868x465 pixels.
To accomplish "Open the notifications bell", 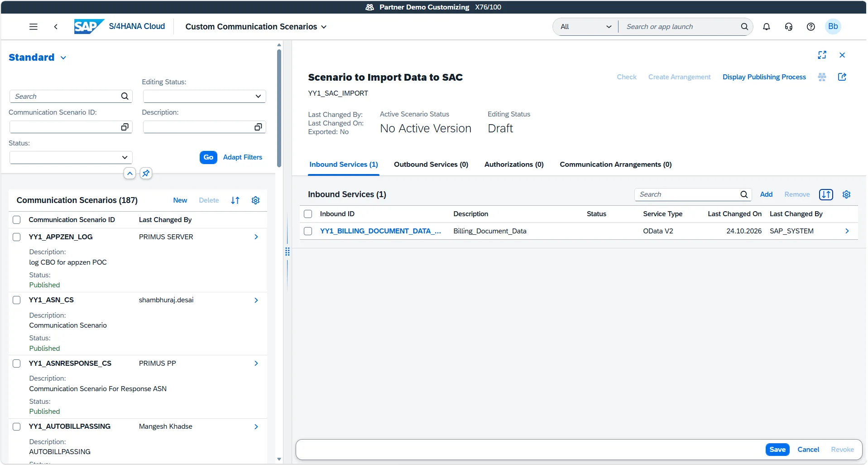I will (x=766, y=27).
